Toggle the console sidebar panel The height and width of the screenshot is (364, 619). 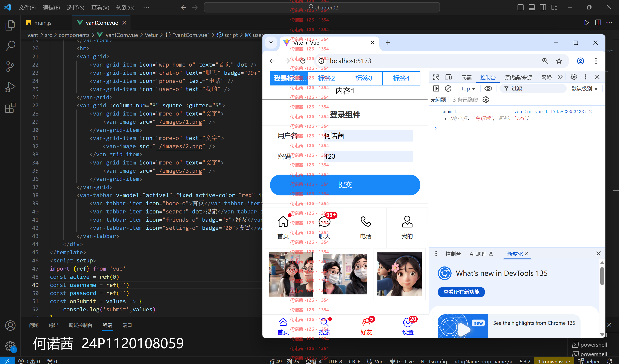436,89
